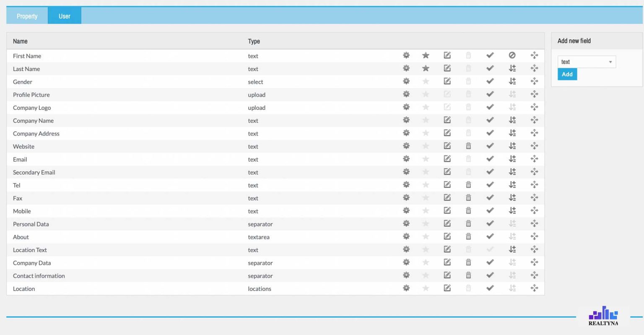
Task: Edit the Last Name field
Action: click(x=447, y=68)
